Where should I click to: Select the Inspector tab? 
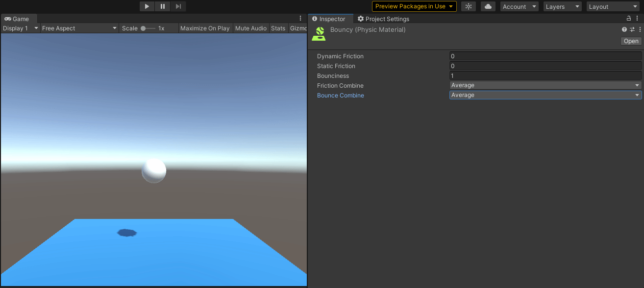329,19
